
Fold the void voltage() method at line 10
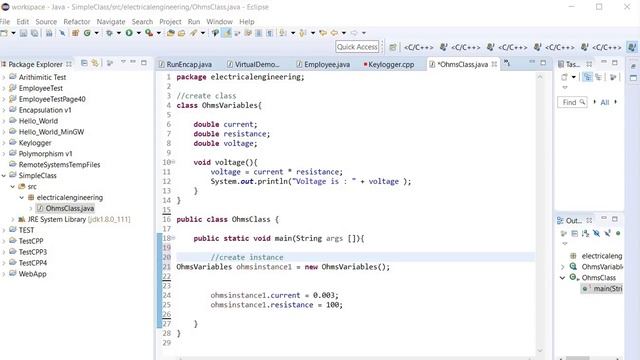pos(173,162)
